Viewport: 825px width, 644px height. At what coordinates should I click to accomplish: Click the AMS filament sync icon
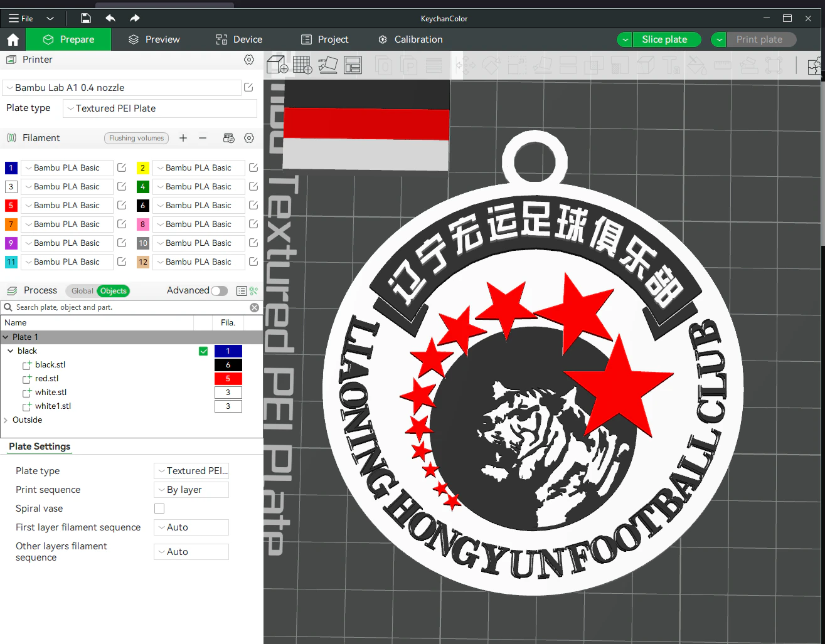229,138
